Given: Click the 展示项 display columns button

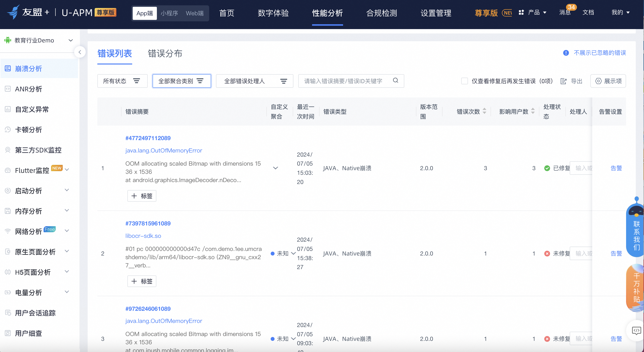Looking at the screenshot, I should (x=608, y=81).
